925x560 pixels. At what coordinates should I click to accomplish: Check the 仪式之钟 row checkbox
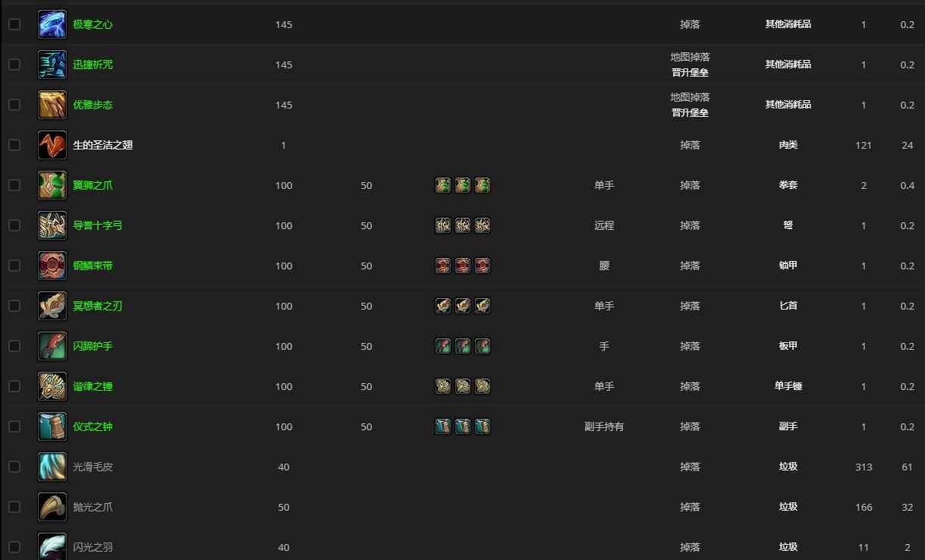click(14, 426)
